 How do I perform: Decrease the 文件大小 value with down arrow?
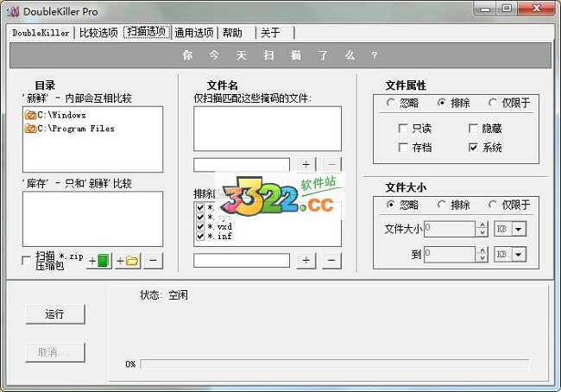[482, 232]
